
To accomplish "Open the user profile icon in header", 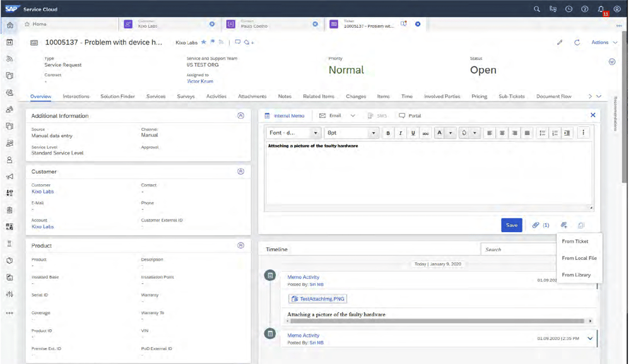I will 617,9.
